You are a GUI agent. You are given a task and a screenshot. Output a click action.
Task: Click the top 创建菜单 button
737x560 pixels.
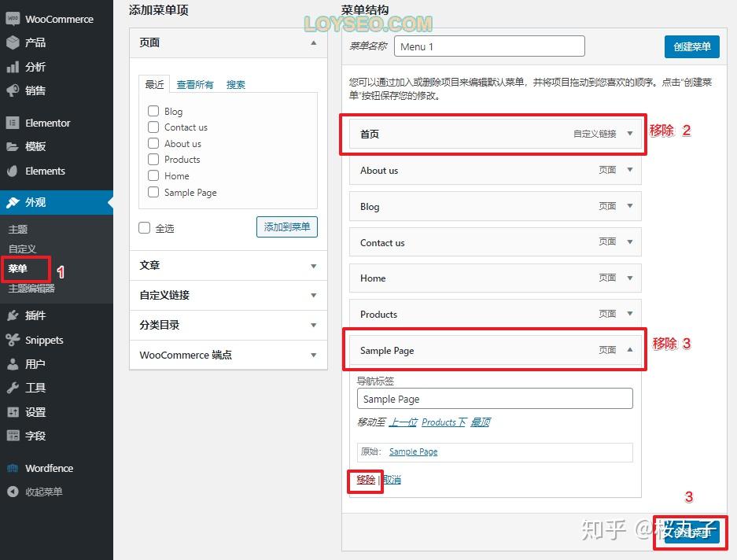click(x=692, y=46)
